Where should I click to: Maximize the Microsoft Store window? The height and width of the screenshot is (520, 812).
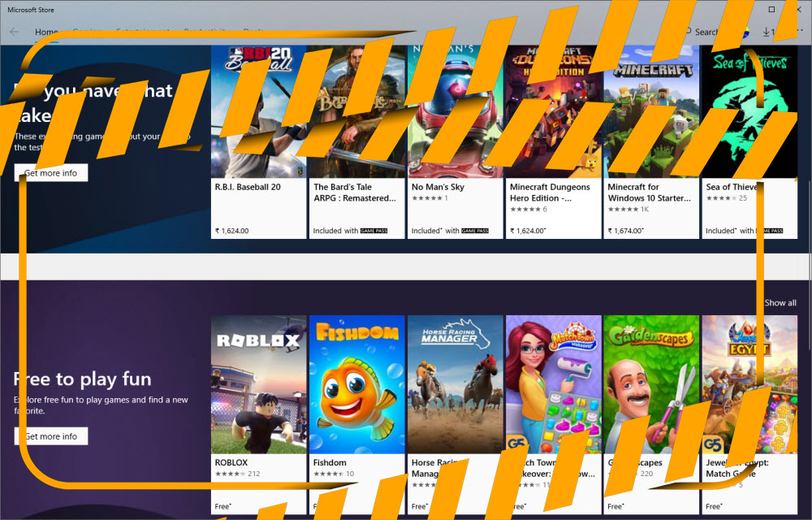[771, 9]
